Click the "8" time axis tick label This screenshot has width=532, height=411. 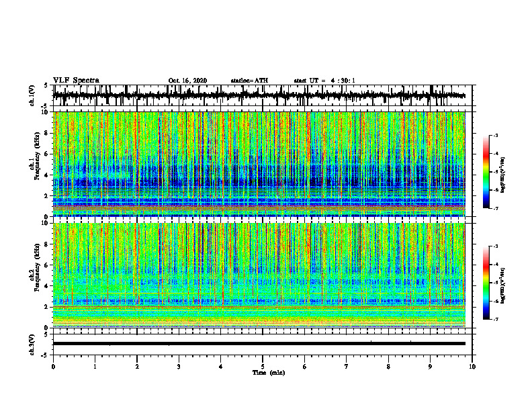[388, 367]
